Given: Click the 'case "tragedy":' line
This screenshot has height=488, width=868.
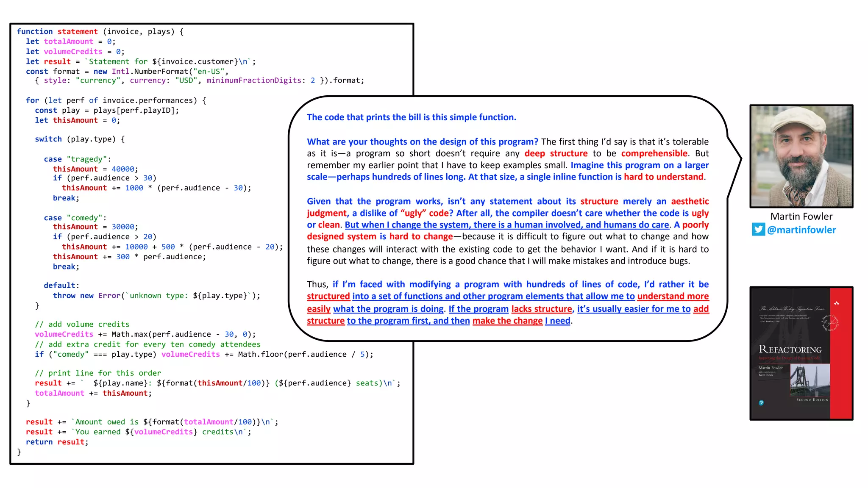Looking at the screenshot, I should [x=77, y=159].
